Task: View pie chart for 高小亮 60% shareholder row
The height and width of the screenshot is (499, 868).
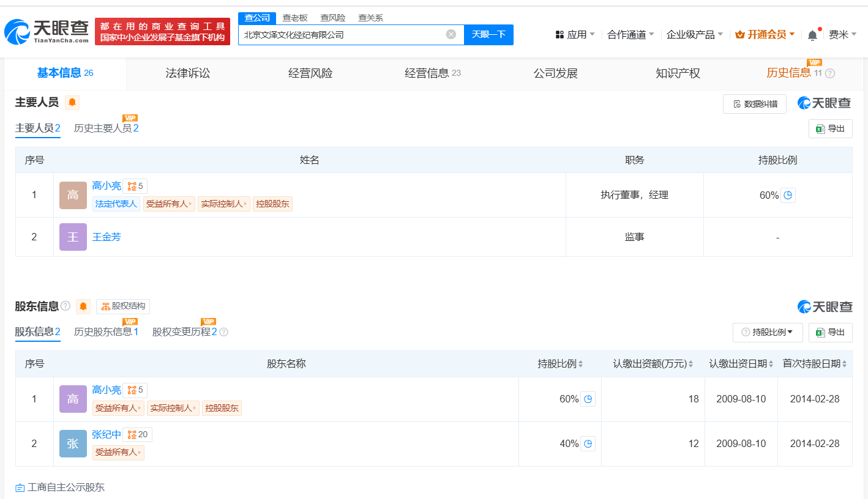Action: [588, 399]
